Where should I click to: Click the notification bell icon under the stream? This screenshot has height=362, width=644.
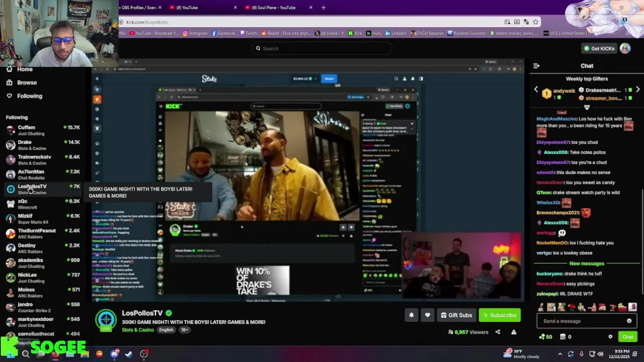tap(411, 315)
